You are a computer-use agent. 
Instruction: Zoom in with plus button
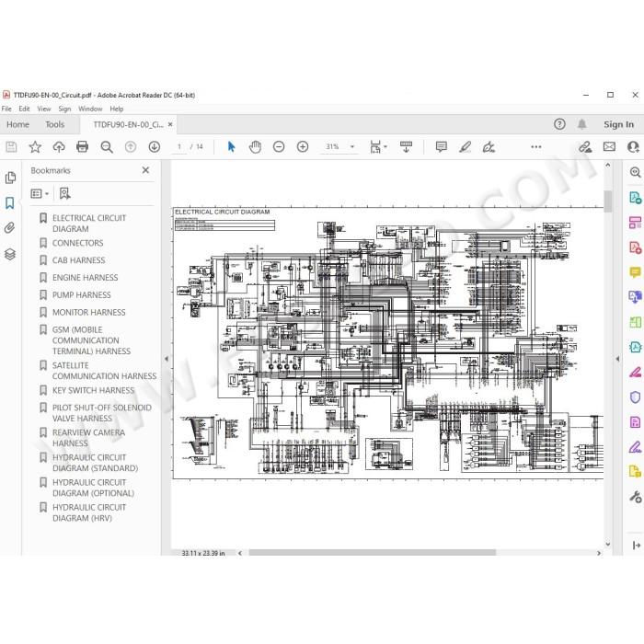303,146
